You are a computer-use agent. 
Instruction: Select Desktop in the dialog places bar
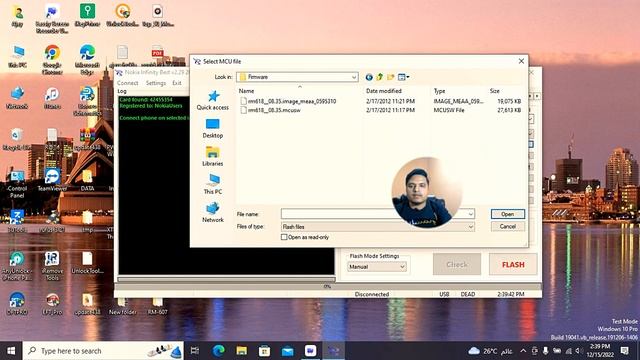213,129
